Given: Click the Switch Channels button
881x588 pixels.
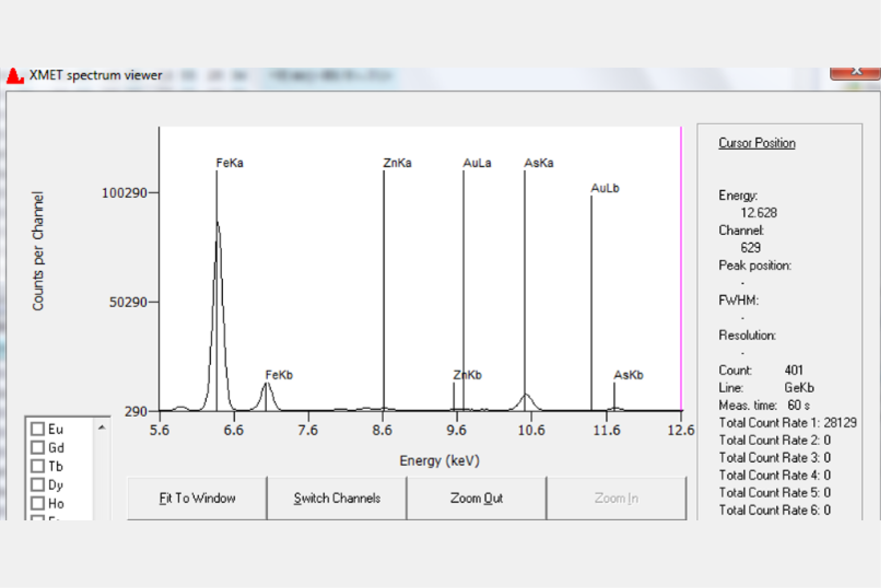Looking at the screenshot, I should [x=337, y=498].
